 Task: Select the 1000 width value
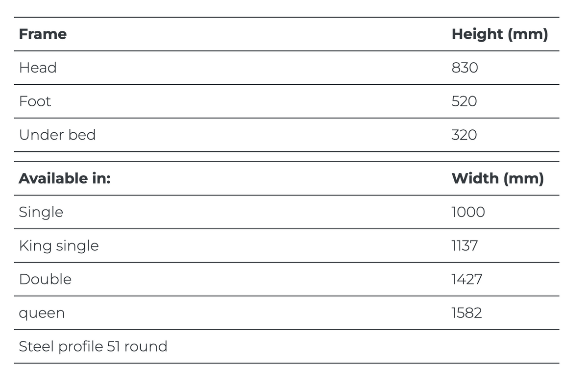468,212
